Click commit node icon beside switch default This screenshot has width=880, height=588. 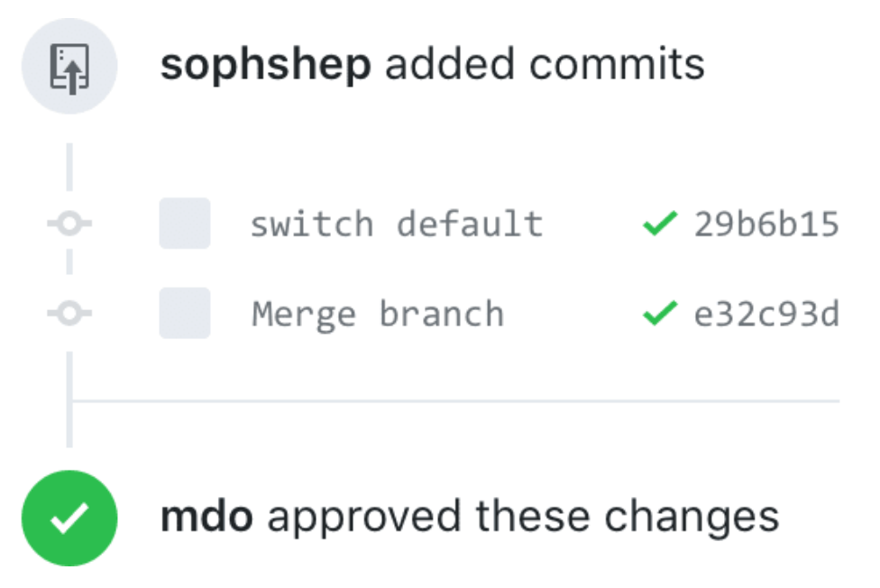(x=69, y=223)
